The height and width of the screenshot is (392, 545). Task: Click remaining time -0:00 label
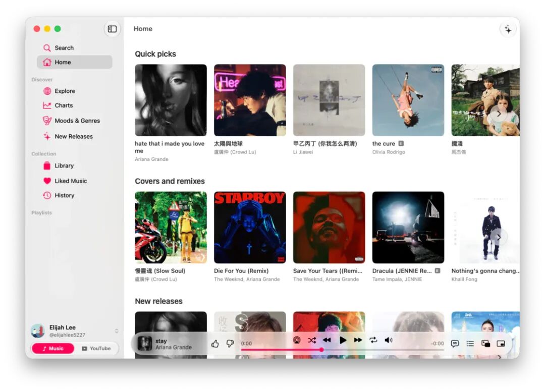coord(437,344)
